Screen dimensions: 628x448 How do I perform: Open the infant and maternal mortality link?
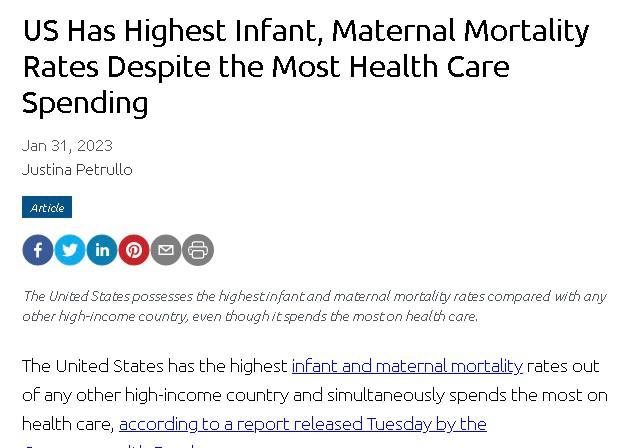pos(407,366)
